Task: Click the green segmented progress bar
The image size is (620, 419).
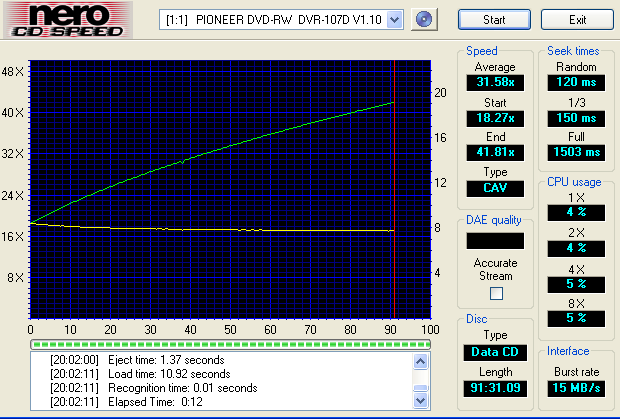Action: pyautogui.click(x=229, y=342)
